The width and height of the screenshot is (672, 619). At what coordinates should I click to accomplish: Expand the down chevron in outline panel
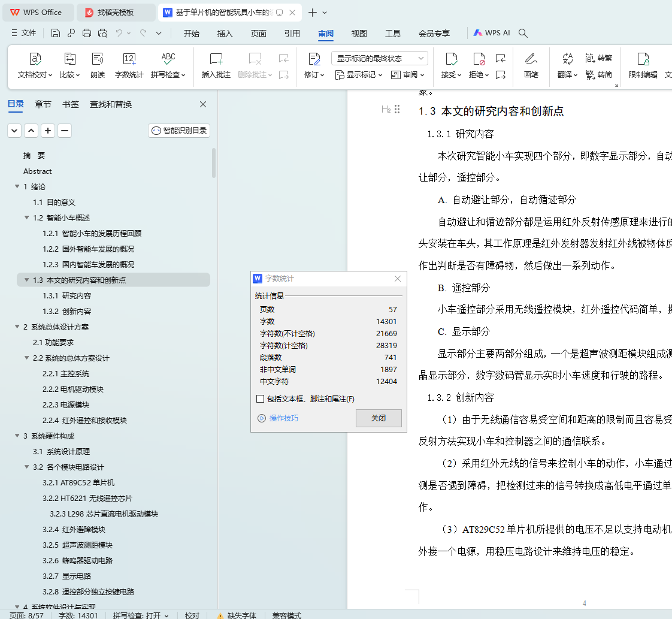click(14, 131)
